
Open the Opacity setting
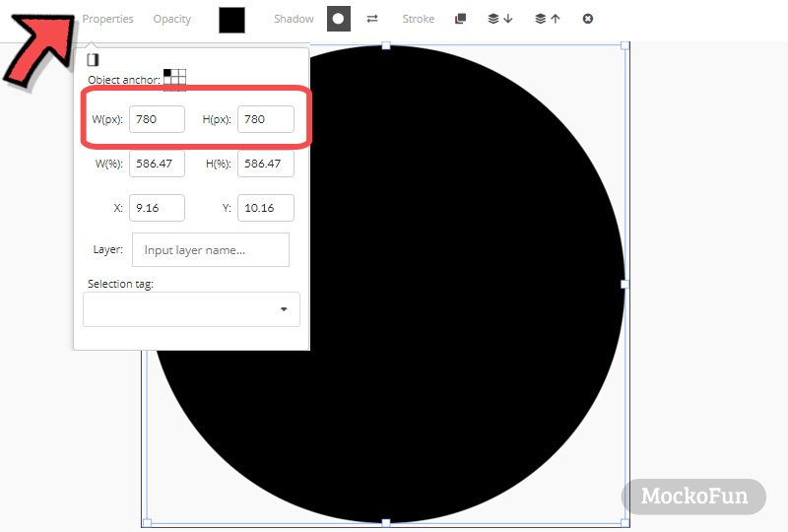[x=171, y=19]
